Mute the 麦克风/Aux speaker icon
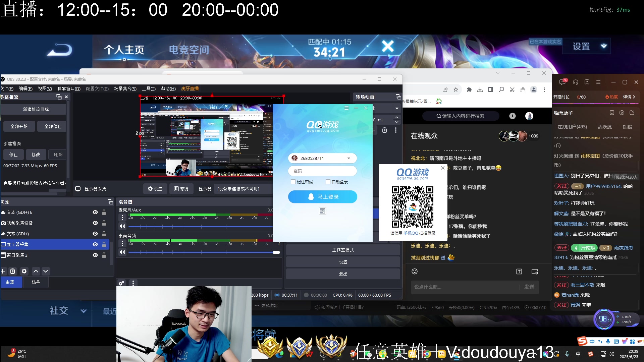This screenshot has width=644, height=362. click(x=122, y=226)
